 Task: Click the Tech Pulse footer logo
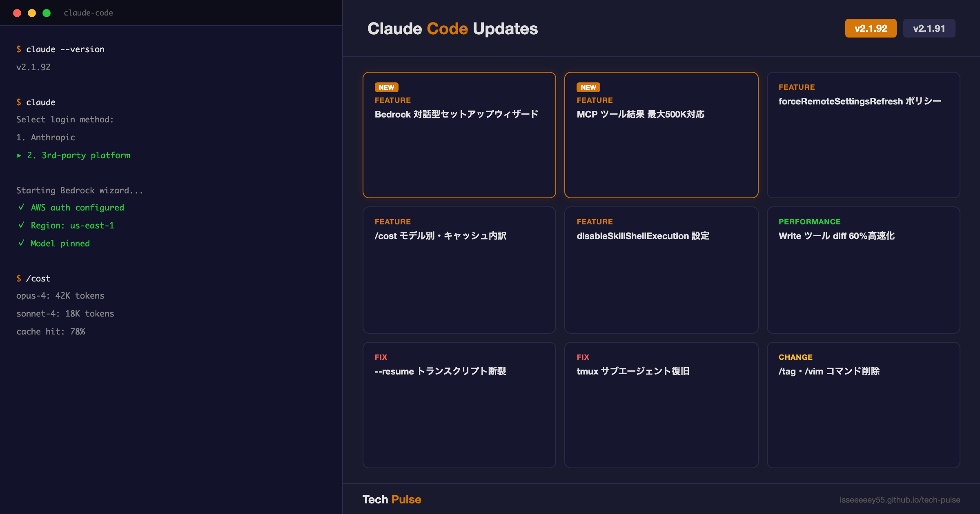(x=392, y=499)
